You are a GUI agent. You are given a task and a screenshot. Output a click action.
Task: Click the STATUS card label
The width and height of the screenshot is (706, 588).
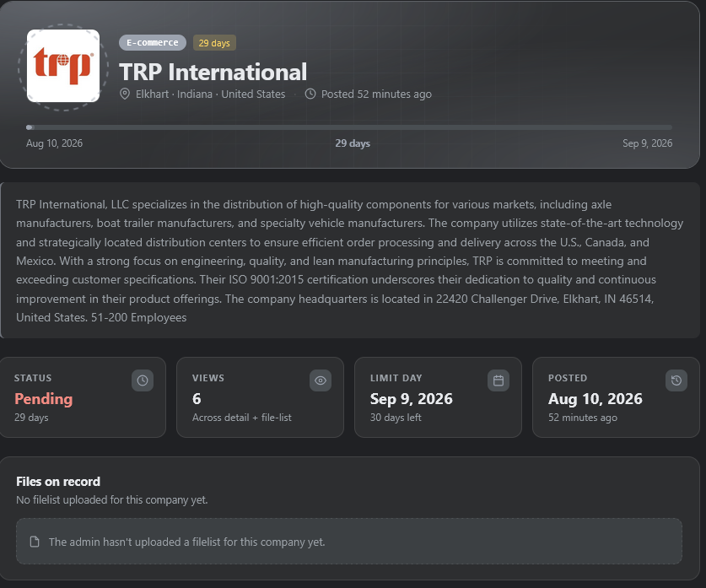[33, 378]
